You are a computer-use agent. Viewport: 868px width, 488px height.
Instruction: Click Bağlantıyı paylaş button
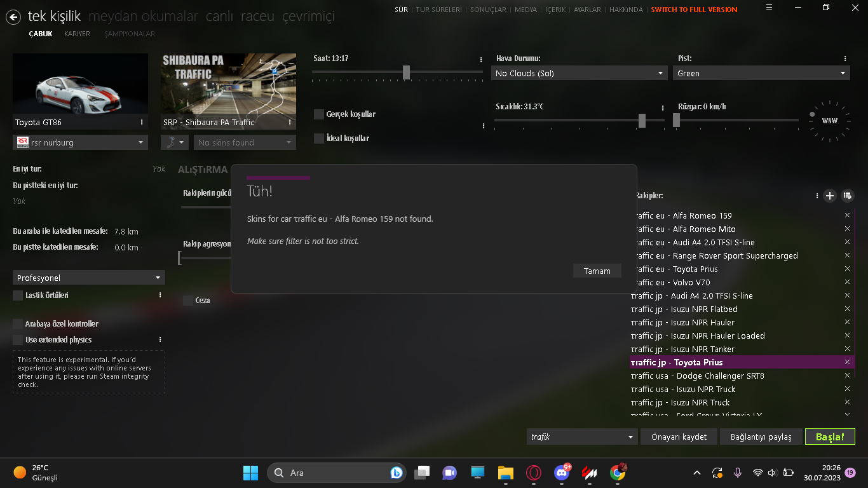[761, 437]
